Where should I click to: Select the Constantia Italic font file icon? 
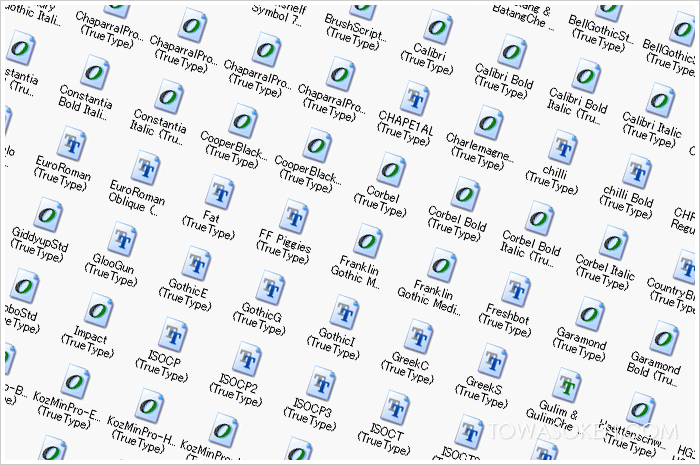coord(169,95)
